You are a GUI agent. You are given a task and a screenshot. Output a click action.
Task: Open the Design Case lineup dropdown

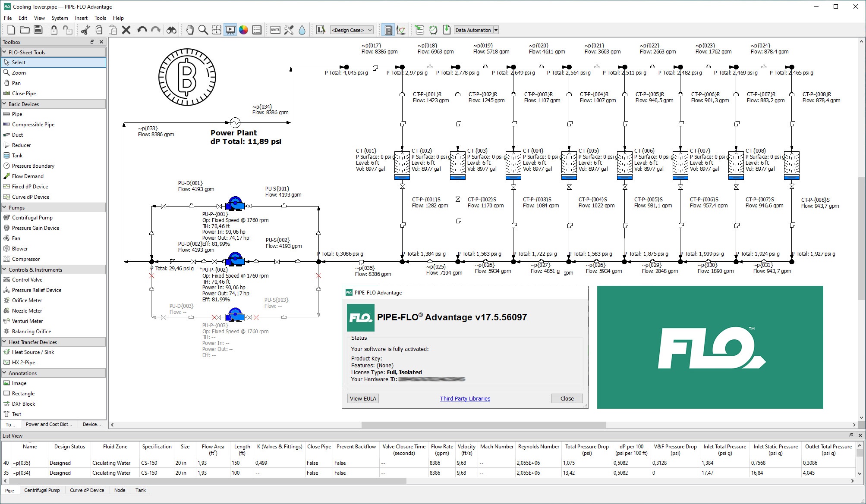(352, 30)
